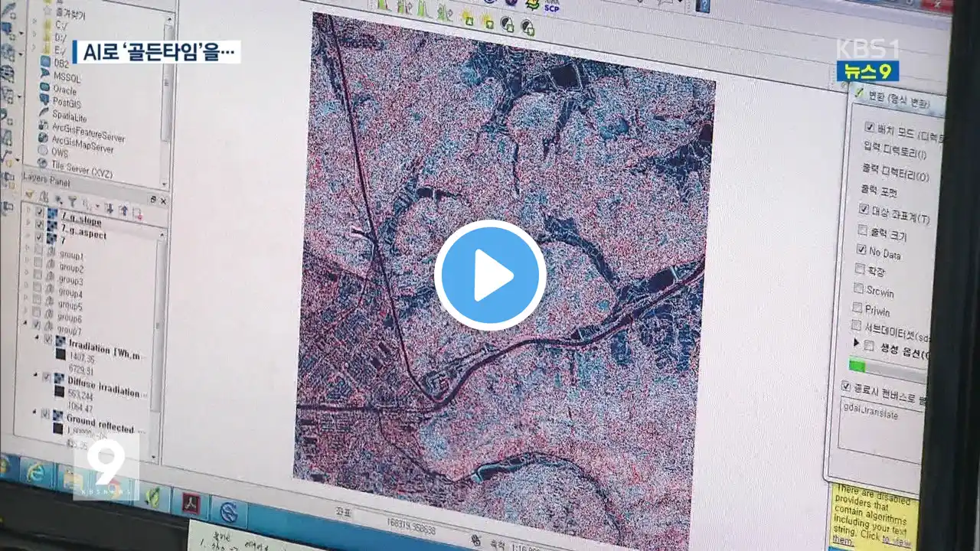The image size is (980, 551).
Task: Open the SCP plugin toolbar icon
Action: tap(551, 7)
